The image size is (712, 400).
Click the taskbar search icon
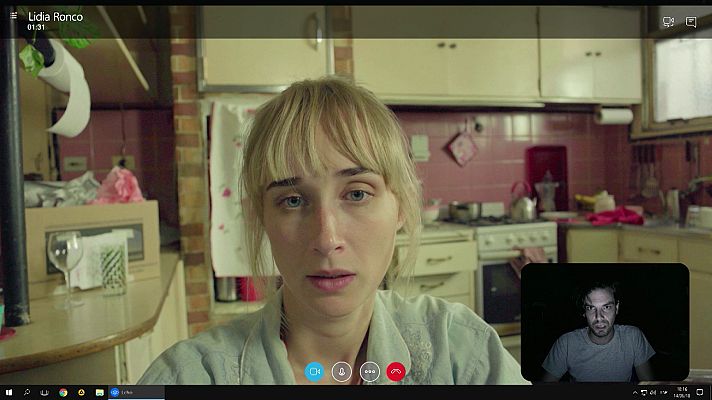tap(27, 392)
